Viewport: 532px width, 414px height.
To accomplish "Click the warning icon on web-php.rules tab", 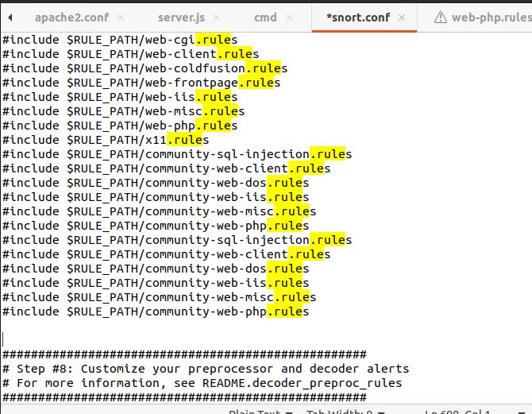I will [x=441, y=17].
